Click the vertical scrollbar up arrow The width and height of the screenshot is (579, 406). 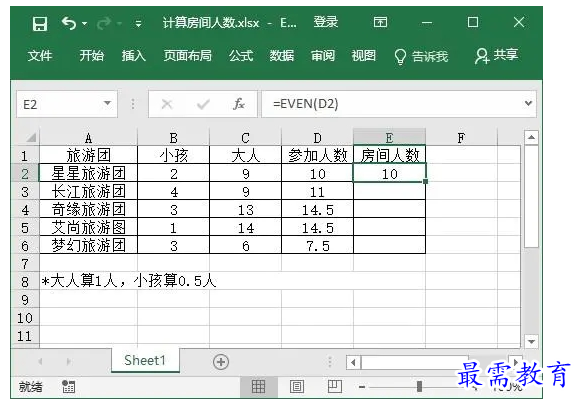531,137
